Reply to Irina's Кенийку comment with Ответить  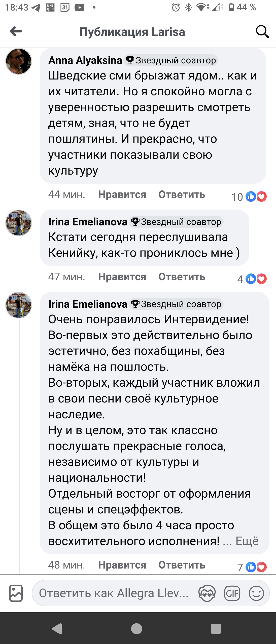click(182, 277)
